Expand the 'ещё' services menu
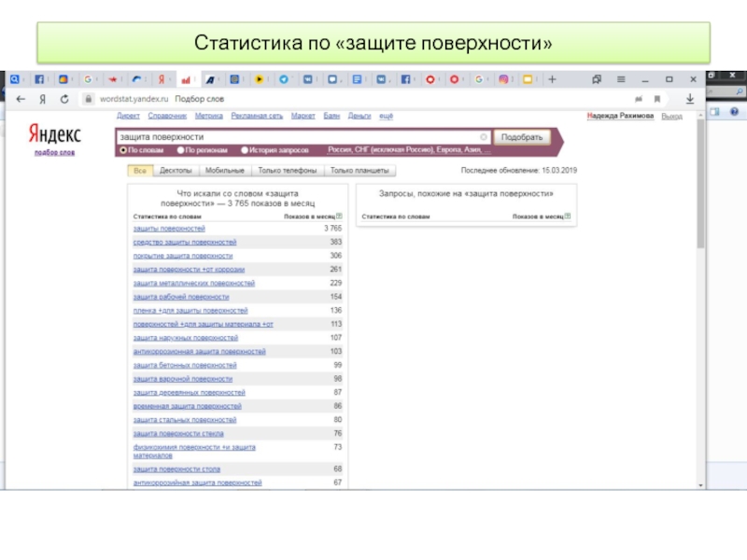747x560 pixels. [x=386, y=117]
